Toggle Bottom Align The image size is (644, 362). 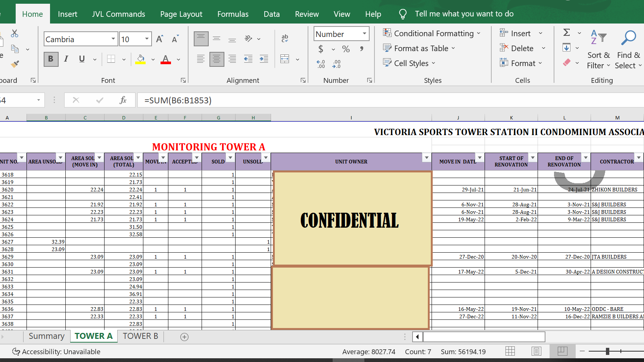click(232, 39)
